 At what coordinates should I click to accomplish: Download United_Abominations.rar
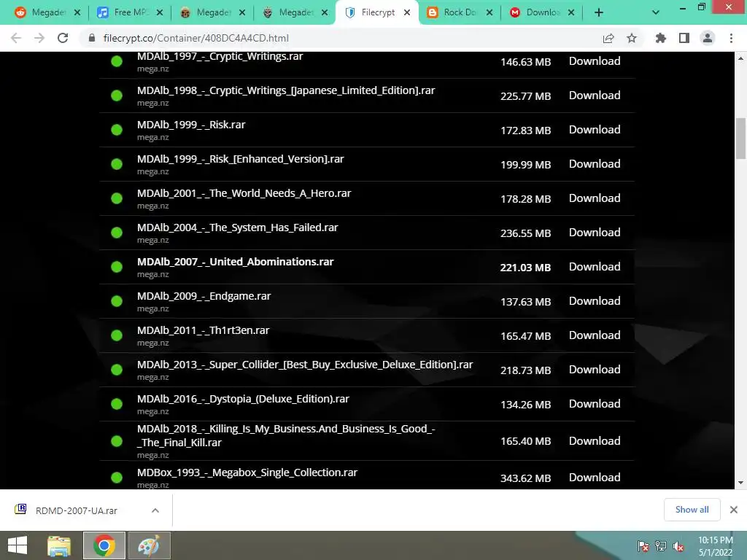(x=595, y=267)
